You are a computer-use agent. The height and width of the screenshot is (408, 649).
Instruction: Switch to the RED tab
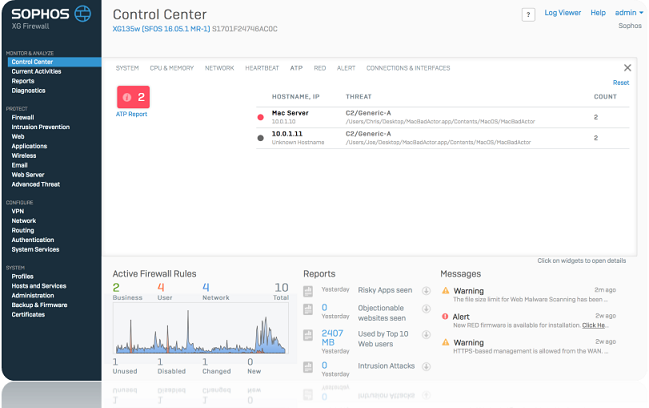(x=320, y=68)
